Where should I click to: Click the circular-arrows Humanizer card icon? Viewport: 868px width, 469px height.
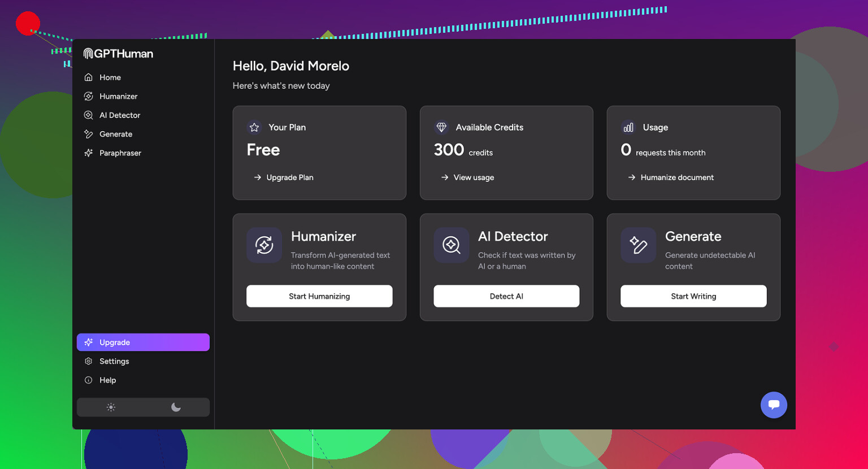tap(264, 245)
